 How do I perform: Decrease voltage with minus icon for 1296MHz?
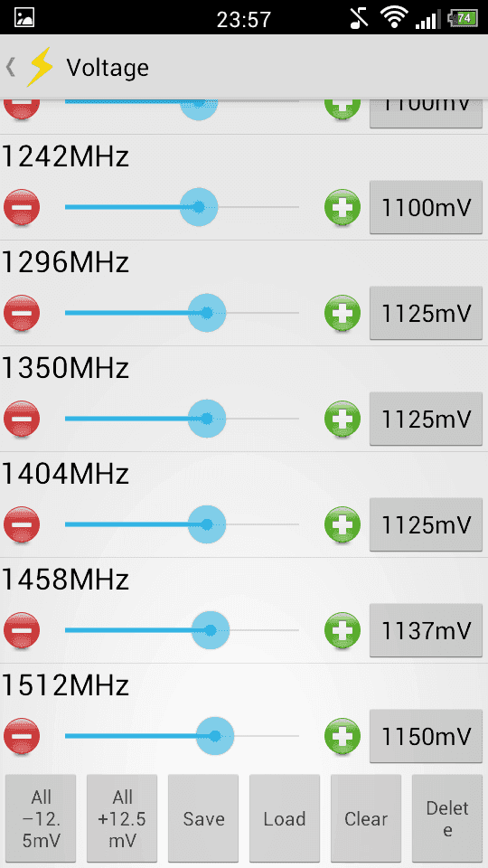pyautogui.click(x=22, y=314)
